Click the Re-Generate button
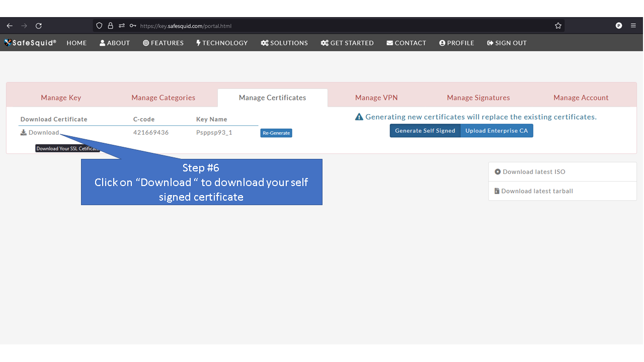Screen dimensions: 644x362 click(276, 133)
